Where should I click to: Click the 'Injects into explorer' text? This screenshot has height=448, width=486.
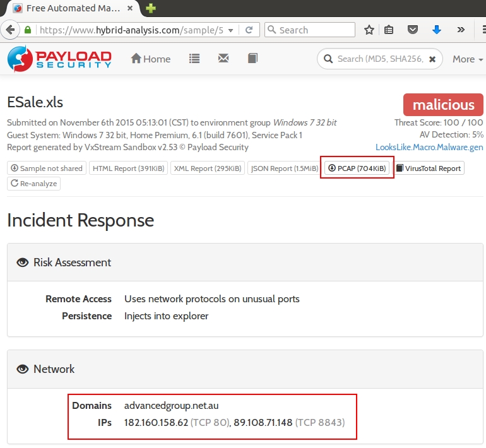pos(166,316)
